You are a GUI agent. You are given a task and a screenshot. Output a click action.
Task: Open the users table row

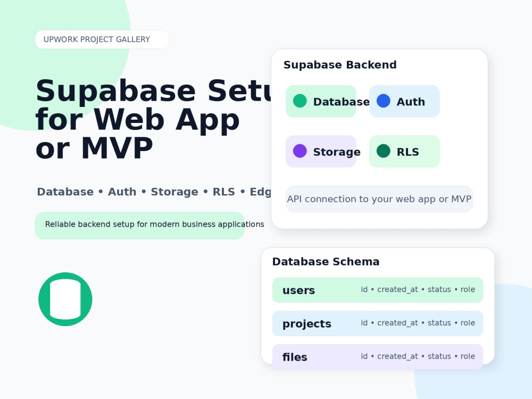(x=378, y=290)
